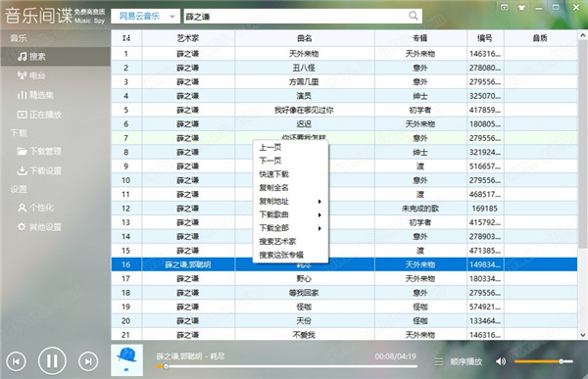Screen dimensions: 588x379
Task: Expand the 下载歌曲 submenu
Action: [x=291, y=214]
